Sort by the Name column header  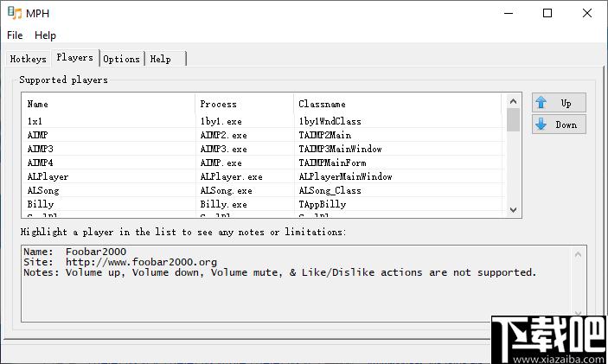point(109,104)
